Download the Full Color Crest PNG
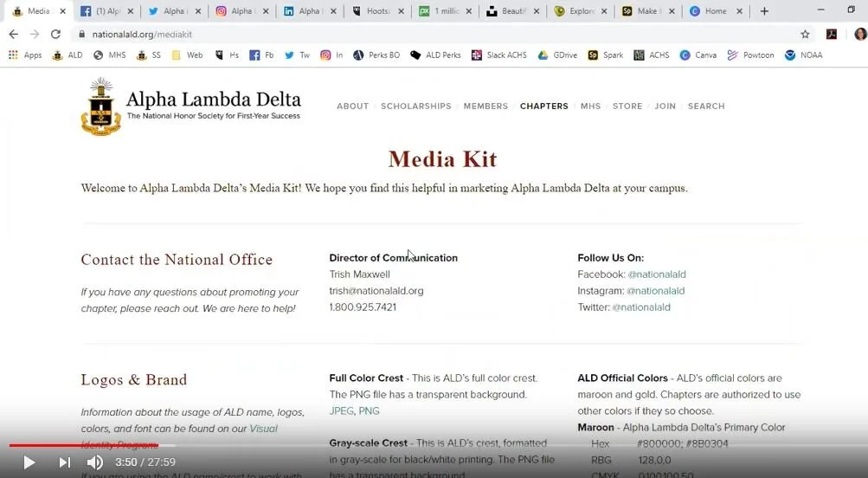 click(369, 411)
